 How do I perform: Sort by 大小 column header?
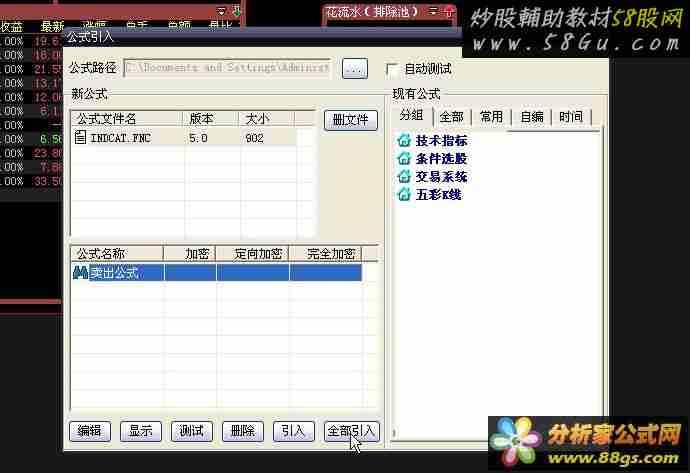pos(267,119)
